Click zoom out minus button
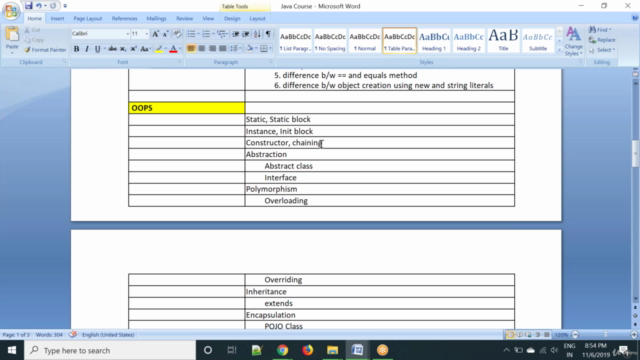Viewport: 640px width, 360px height. click(x=576, y=335)
